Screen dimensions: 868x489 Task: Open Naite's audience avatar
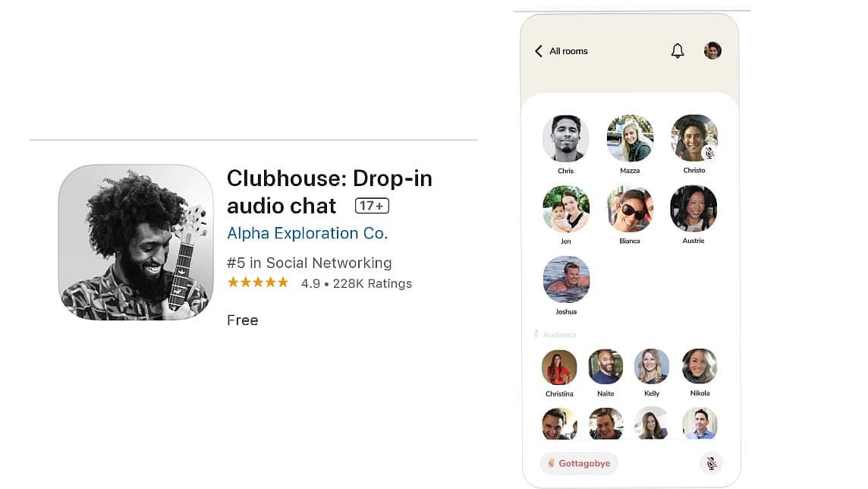pos(605,367)
